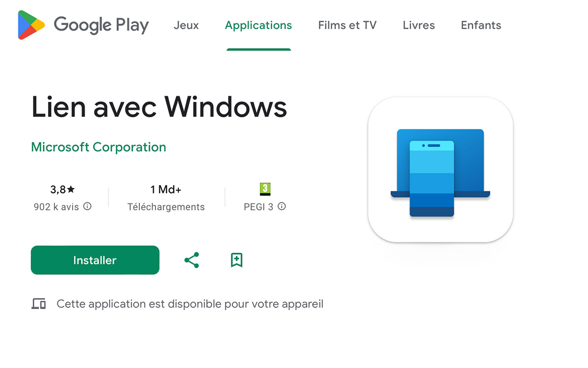
Task: Share the app using share icon
Action: click(192, 260)
